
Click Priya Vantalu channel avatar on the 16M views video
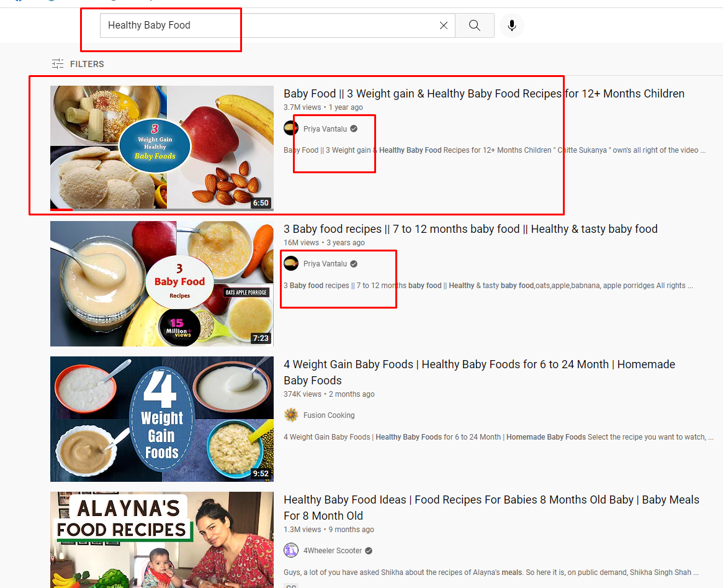coord(291,263)
